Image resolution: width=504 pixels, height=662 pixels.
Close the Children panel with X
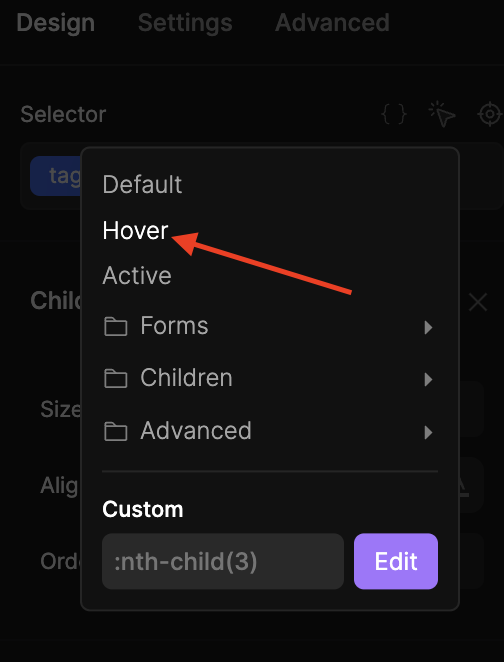[x=478, y=302]
